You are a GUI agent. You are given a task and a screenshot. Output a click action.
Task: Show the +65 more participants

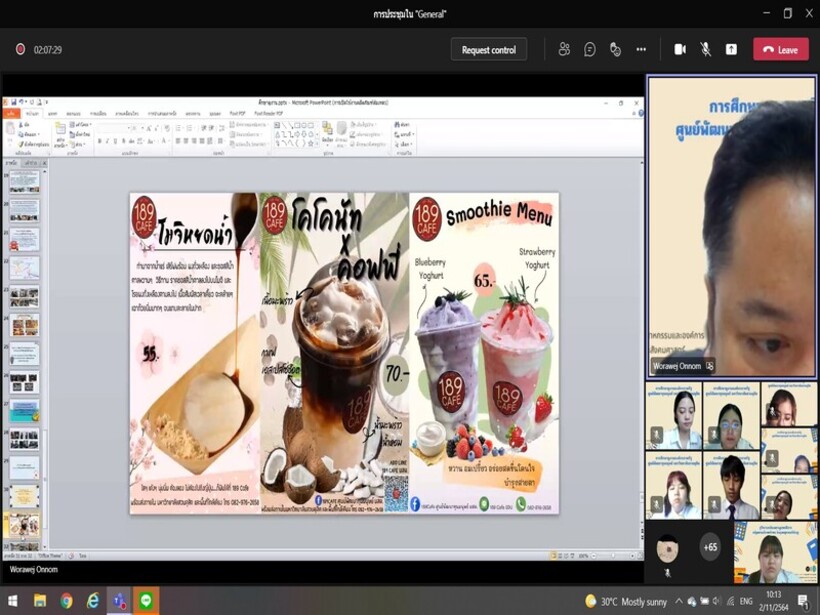coord(710,547)
